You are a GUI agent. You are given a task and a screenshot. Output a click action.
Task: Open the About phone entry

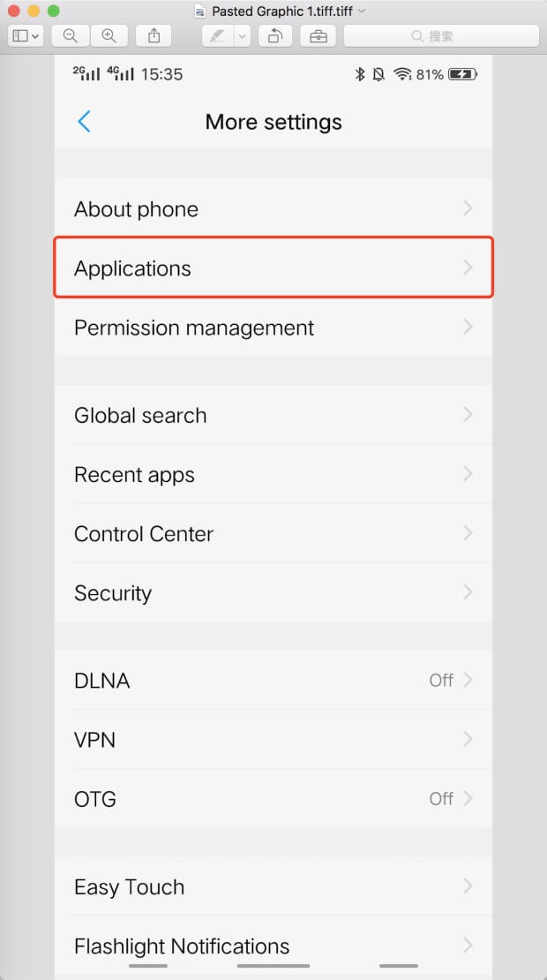pos(273,209)
